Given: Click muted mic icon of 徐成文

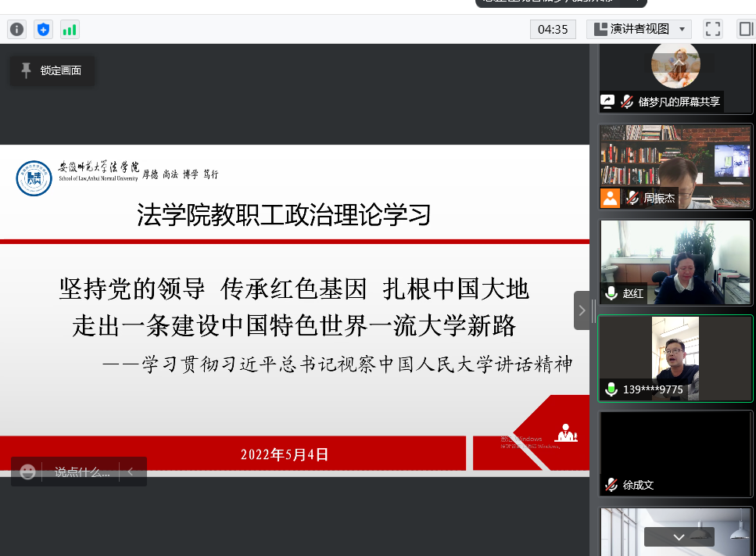Looking at the screenshot, I should coord(611,485).
